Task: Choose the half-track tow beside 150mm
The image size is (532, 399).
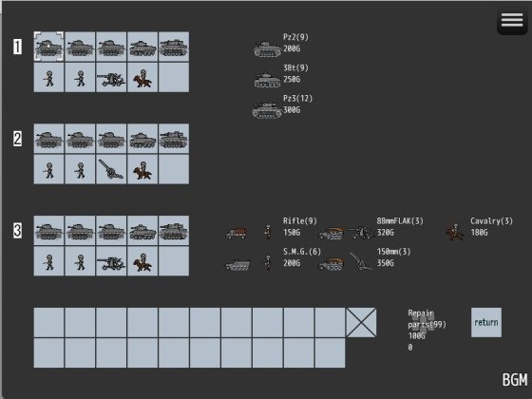Action: tap(332, 264)
